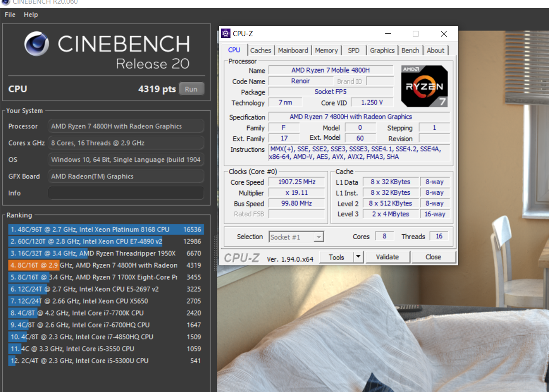Screen dimensions: 549x392
Task: Click the Level 3 2 x 4 MBytes value
Action: click(x=390, y=214)
